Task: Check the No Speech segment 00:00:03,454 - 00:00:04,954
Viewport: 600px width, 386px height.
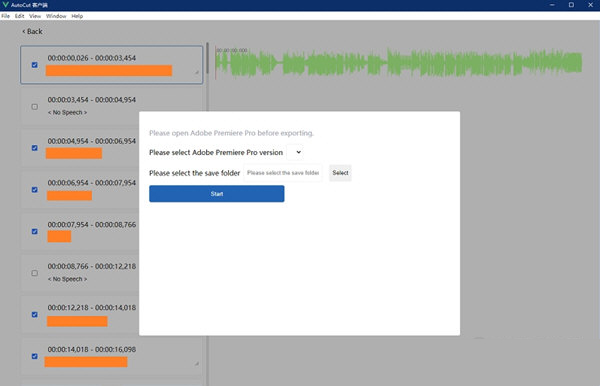Action: point(34,106)
